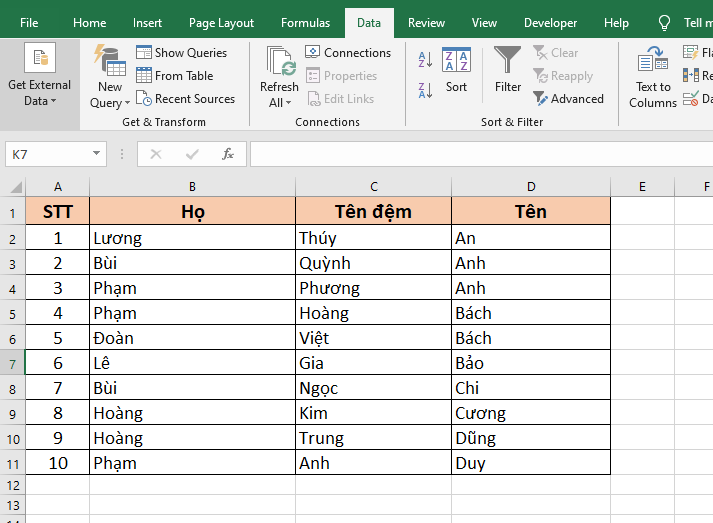
Task: Click the Text to Columns icon
Action: point(653,60)
